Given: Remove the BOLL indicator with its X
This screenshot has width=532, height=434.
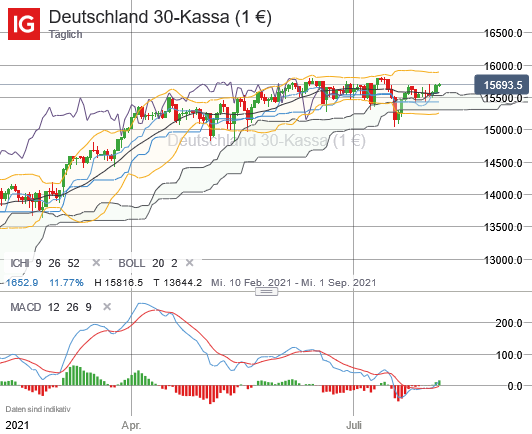Looking at the screenshot, I should pyautogui.click(x=190, y=263).
